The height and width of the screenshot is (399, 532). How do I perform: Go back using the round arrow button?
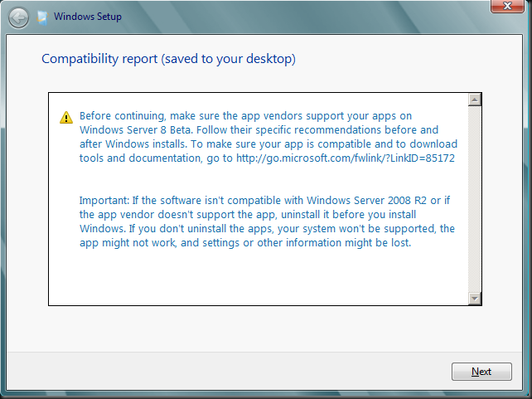[x=18, y=17]
